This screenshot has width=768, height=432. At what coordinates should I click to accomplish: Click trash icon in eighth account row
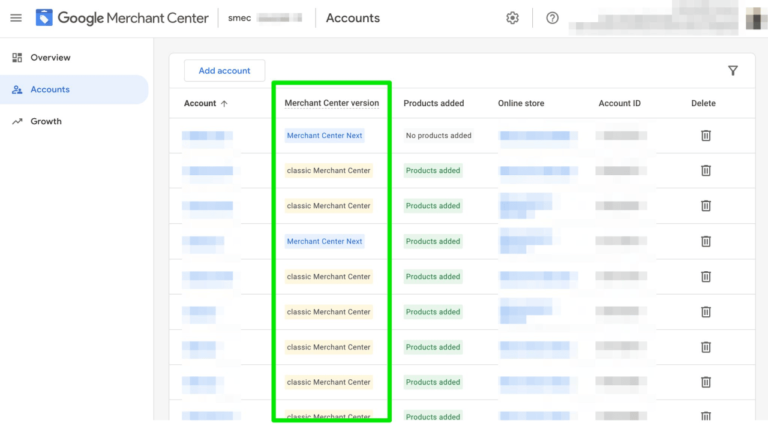(706, 382)
